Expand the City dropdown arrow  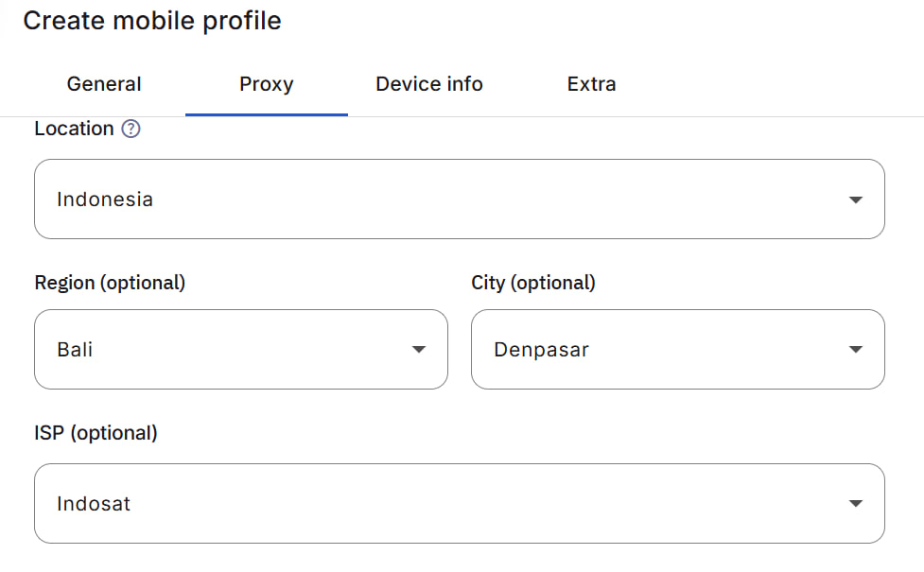(855, 350)
